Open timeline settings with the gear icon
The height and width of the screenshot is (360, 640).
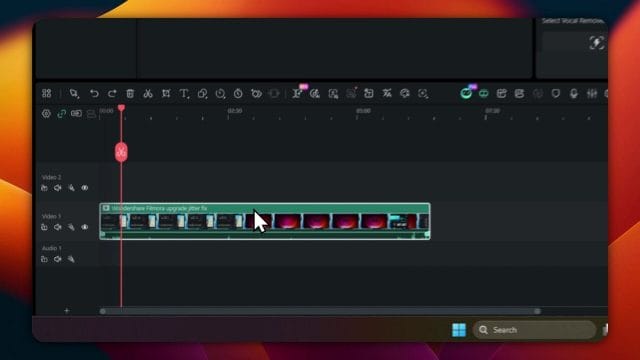pos(46,114)
